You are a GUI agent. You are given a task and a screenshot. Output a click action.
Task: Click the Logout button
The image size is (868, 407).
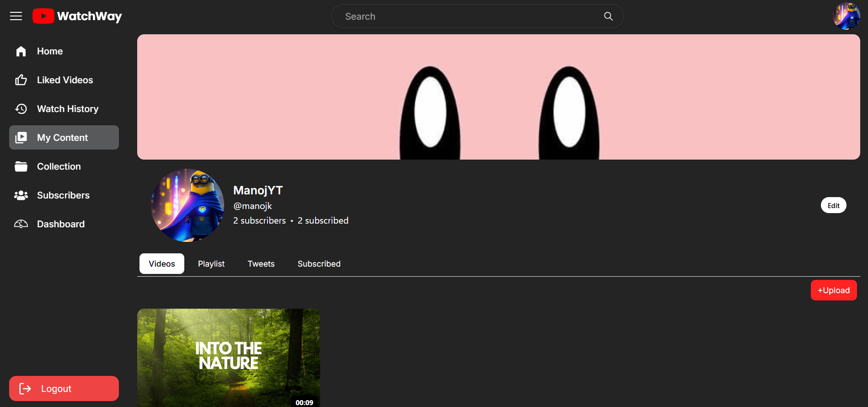coord(64,388)
